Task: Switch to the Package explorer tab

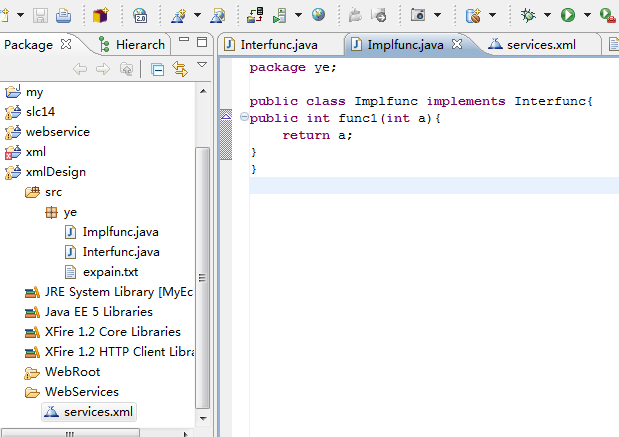Action: pyautogui.click(x=28, y=45)
